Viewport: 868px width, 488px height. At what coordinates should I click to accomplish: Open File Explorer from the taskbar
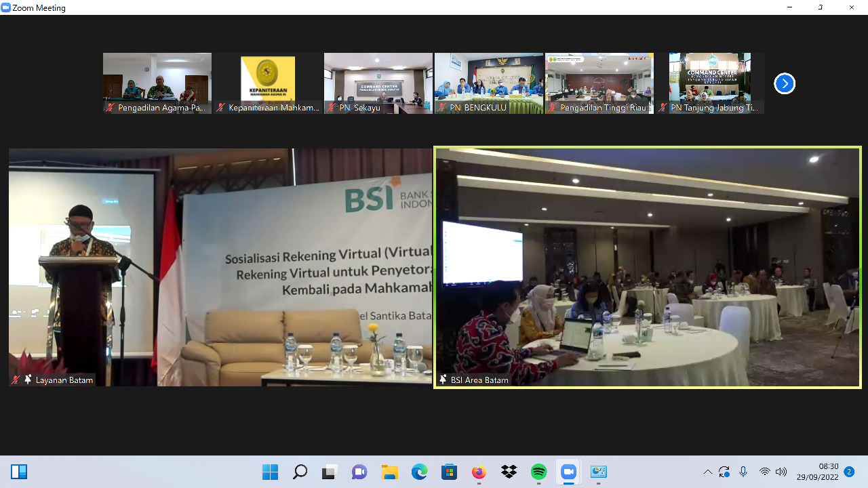tap(389, 472)
